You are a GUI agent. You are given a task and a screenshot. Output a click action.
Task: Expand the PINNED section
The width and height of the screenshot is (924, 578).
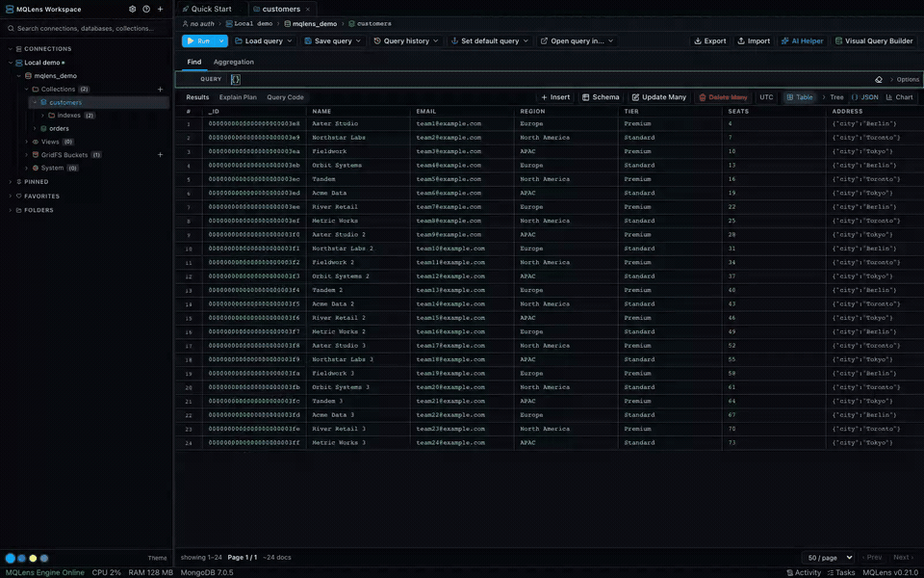[11, 182]
